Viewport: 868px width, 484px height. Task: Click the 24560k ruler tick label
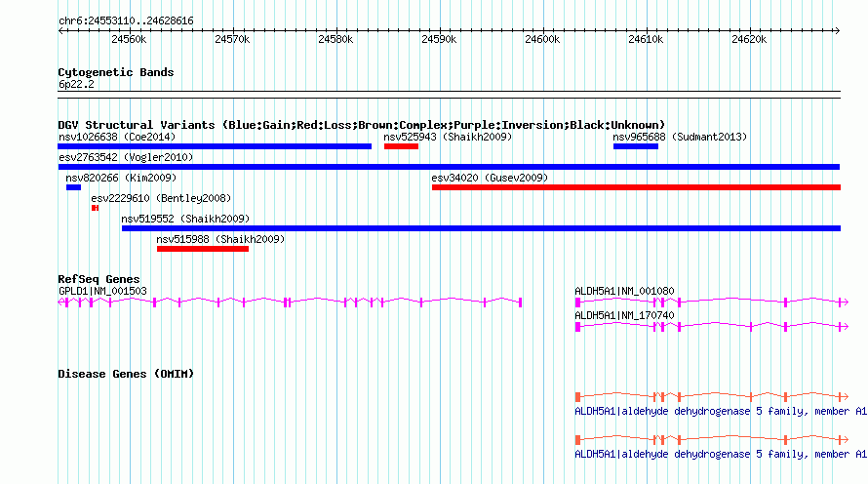pos(129,39)
